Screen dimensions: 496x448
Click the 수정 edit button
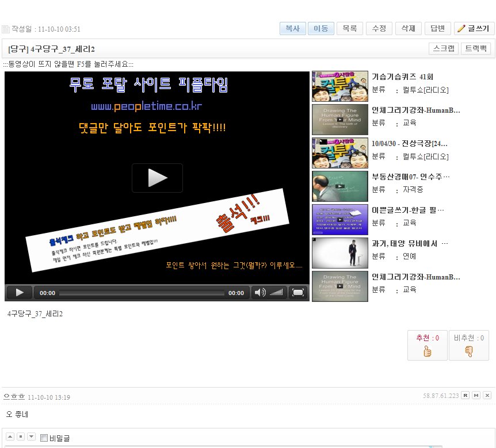pos(379,29)
